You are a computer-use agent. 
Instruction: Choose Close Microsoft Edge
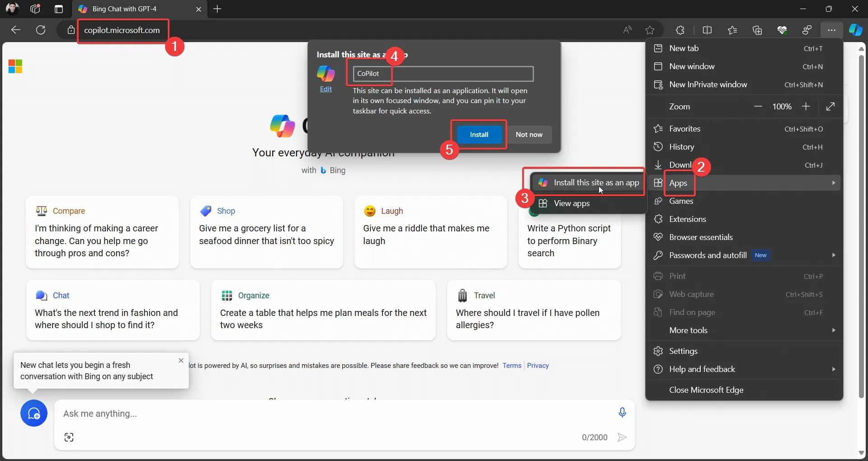coord(744,390)
